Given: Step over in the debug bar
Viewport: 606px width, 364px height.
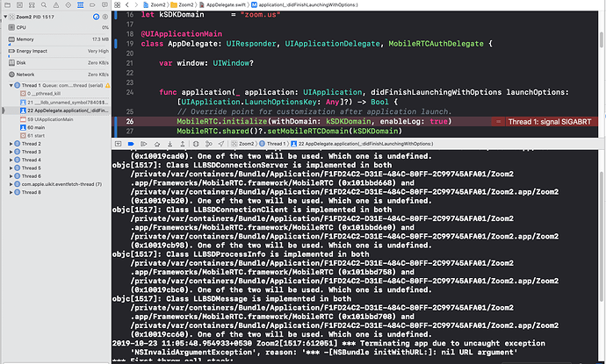Looking at the screenshot, I should [x=157, y=144].
